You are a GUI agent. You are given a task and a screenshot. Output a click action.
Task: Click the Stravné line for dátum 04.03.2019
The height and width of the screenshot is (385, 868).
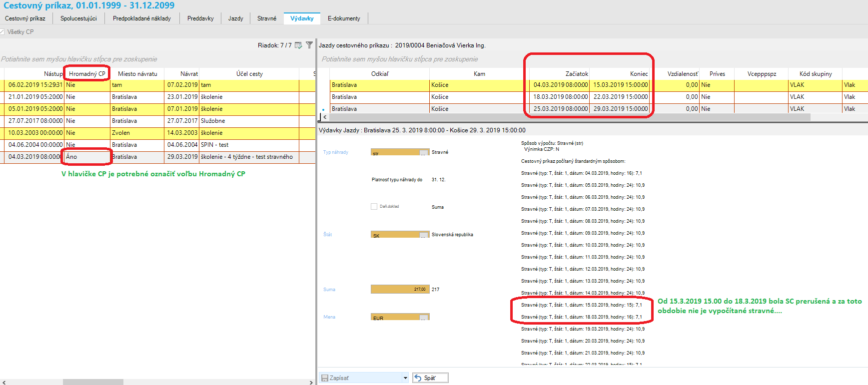[x=582, y=173]
